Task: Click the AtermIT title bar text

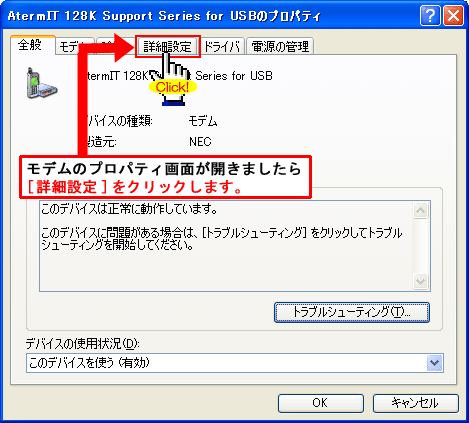Action: (164, 16)
